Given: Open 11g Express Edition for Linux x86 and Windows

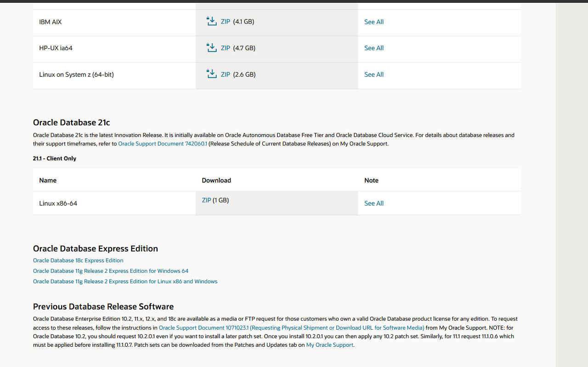Looking at the screenshot, I should coord(125,281).
